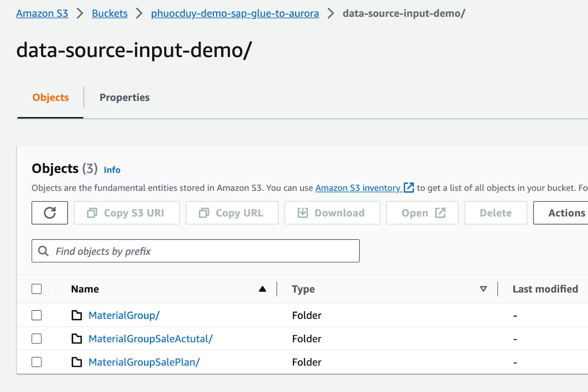The width and height of the screenshot is (588, 392).
Task: Open the MaterialGroupSalePlan/ folder
Action: (x=144, y=362)
